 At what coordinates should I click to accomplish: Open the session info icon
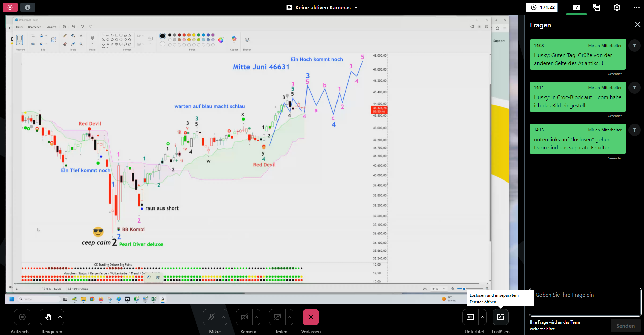tap(28, 7)
